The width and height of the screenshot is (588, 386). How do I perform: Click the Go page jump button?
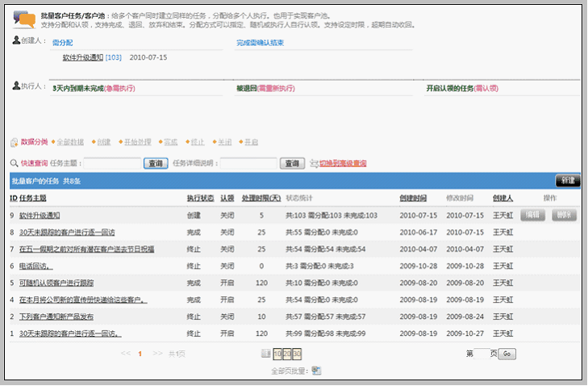pyautogui.click(x=507, y=354)
